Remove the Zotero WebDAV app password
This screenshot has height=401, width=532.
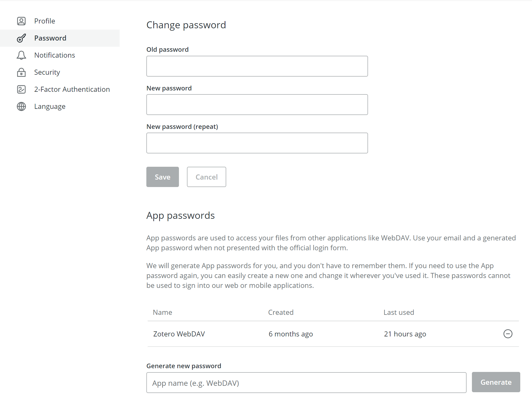coord(508,334)
